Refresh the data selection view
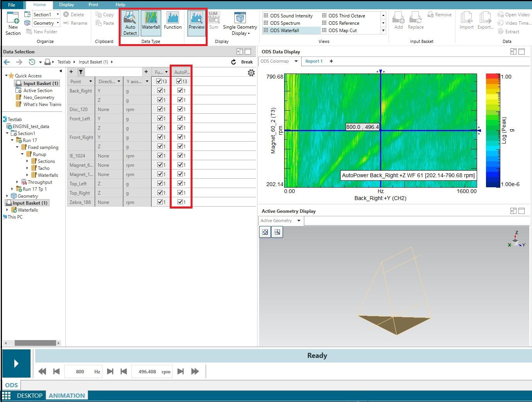The image size is (532, 402). point(234,62)
